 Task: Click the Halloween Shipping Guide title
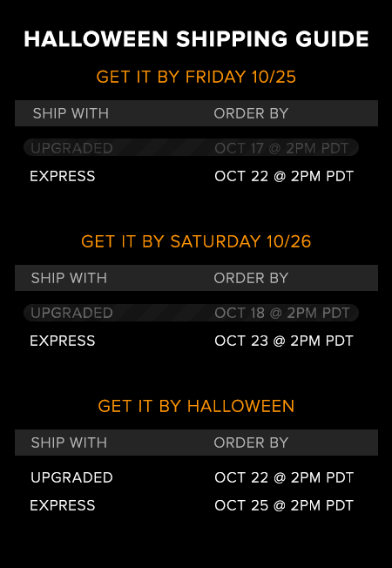(x=196, y=39)
